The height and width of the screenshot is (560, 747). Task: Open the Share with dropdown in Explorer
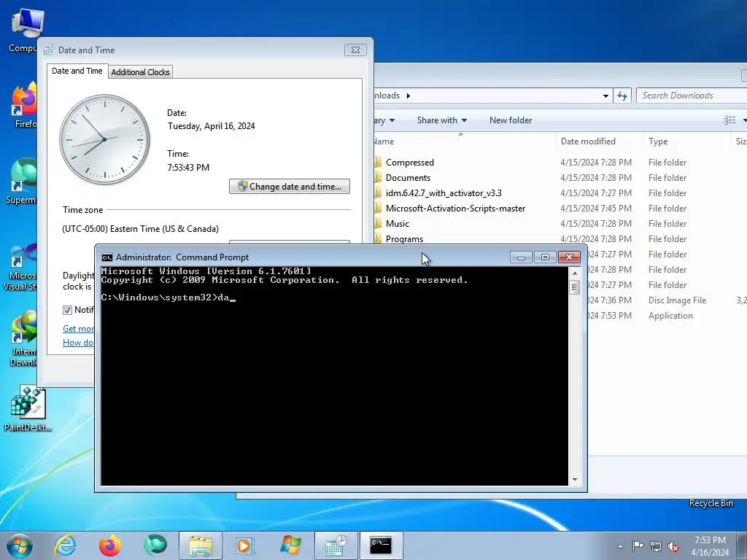pos(441,120)
